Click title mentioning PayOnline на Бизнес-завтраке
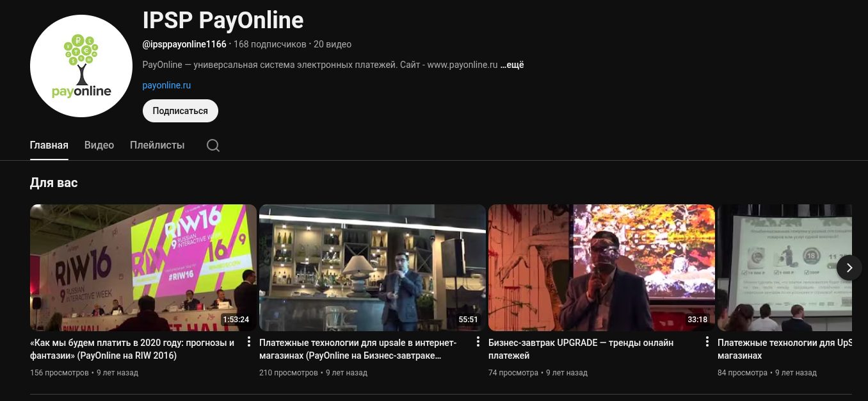The image size is (868, 401). pyautogui.click(x=357, y=349)
